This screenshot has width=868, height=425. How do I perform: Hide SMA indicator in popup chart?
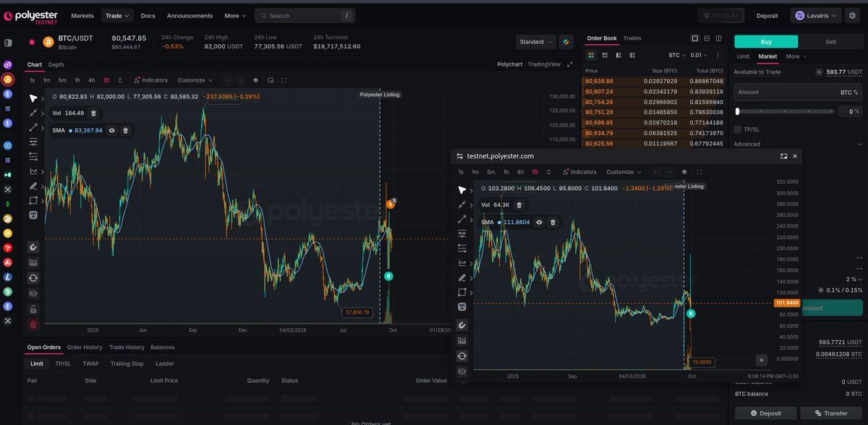pos(539,222)
